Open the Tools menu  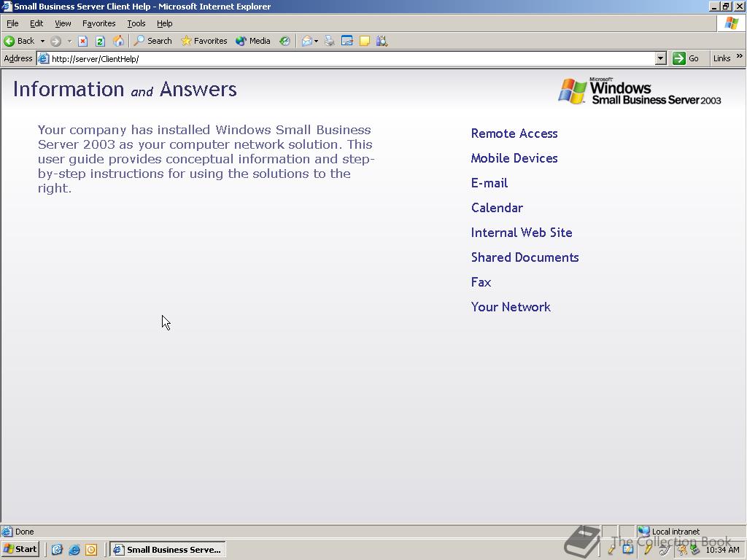point(136,23)
